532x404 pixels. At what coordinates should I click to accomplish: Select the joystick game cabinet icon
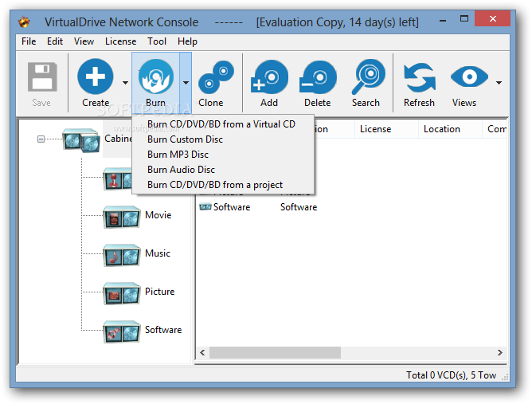click(117, 179)
